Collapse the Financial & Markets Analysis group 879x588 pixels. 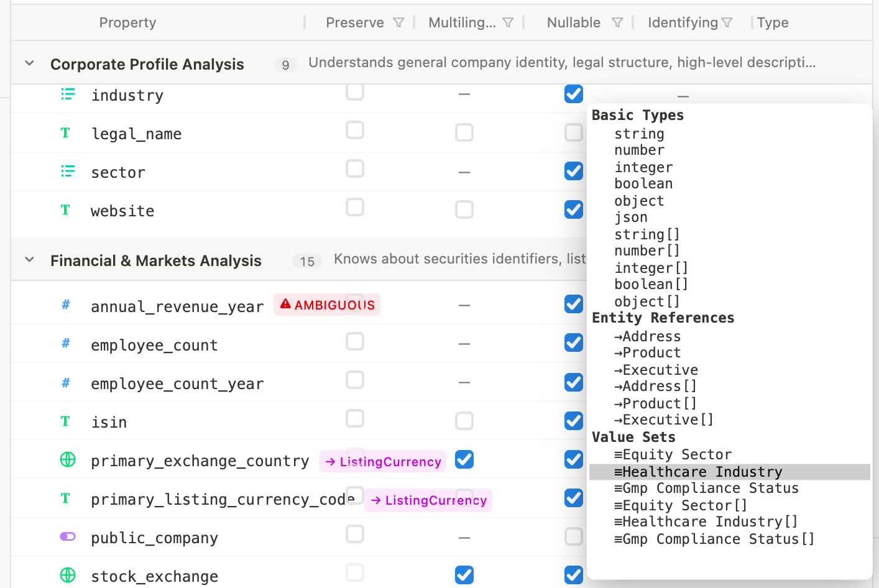[29, 260]
